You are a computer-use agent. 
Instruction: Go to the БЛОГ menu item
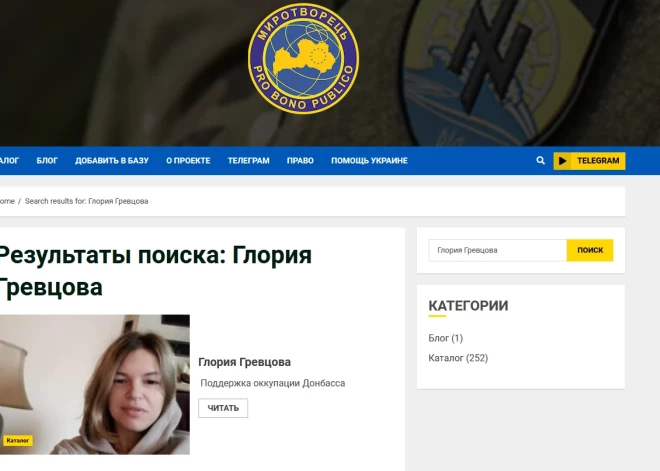tap(47, 160)
